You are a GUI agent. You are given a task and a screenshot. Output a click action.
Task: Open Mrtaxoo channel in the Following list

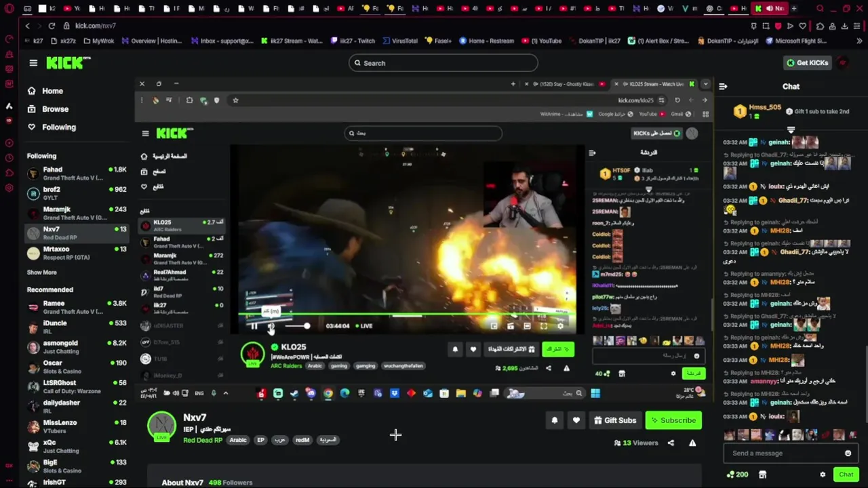(77, 253)
